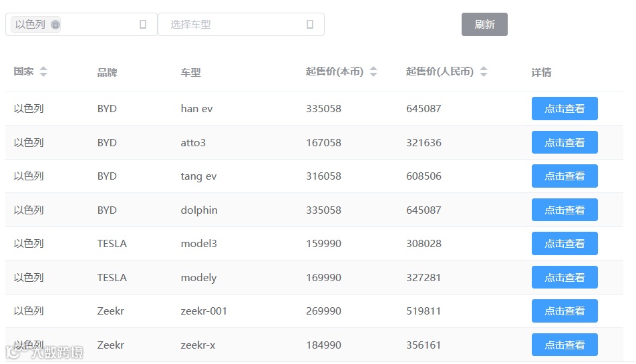The width and height of the screenshot is (636, 364).
Task: Click the price value 184990
Action: [323, 345]
